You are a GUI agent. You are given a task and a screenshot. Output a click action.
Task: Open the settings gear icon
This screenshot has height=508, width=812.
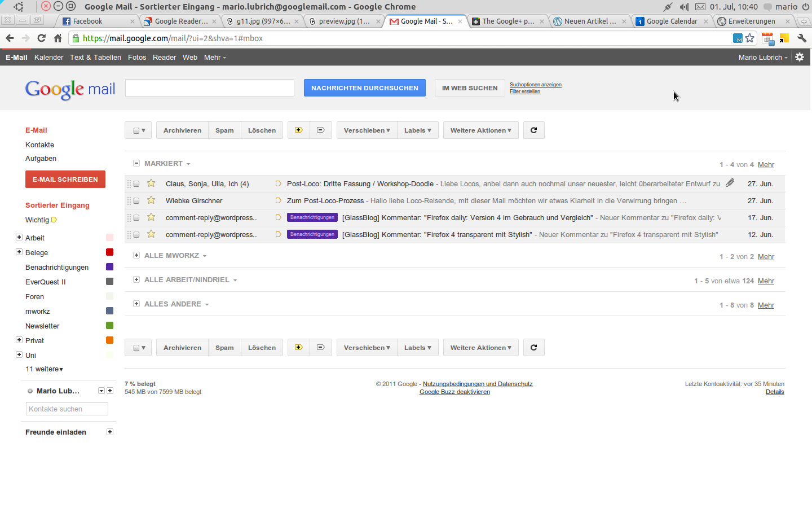tap(800, 57)
